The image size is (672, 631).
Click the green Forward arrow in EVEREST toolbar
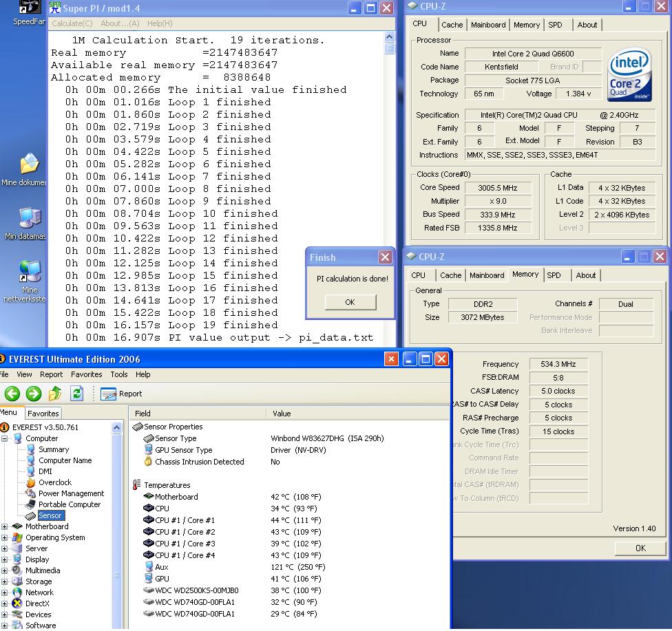tap(34, 393)
